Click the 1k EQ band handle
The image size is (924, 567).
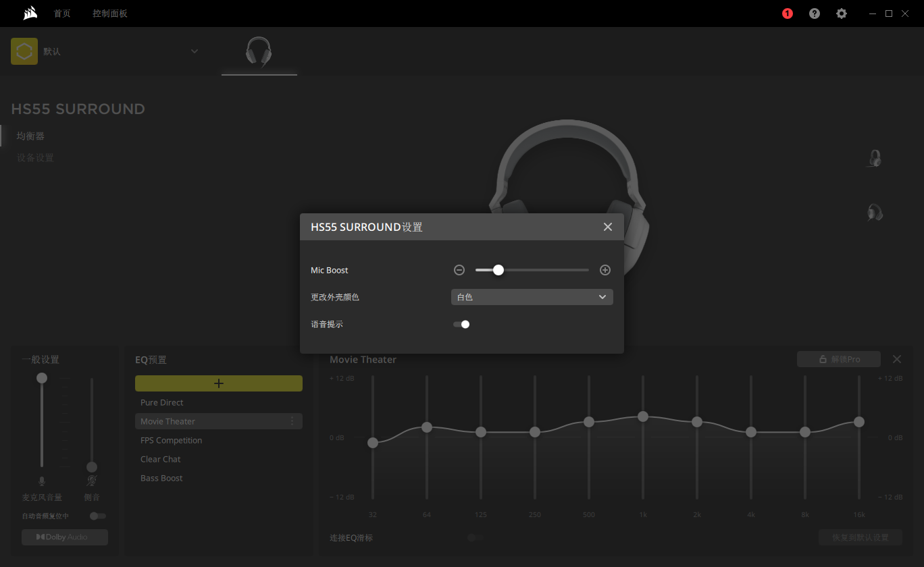[x=643, y=416]
